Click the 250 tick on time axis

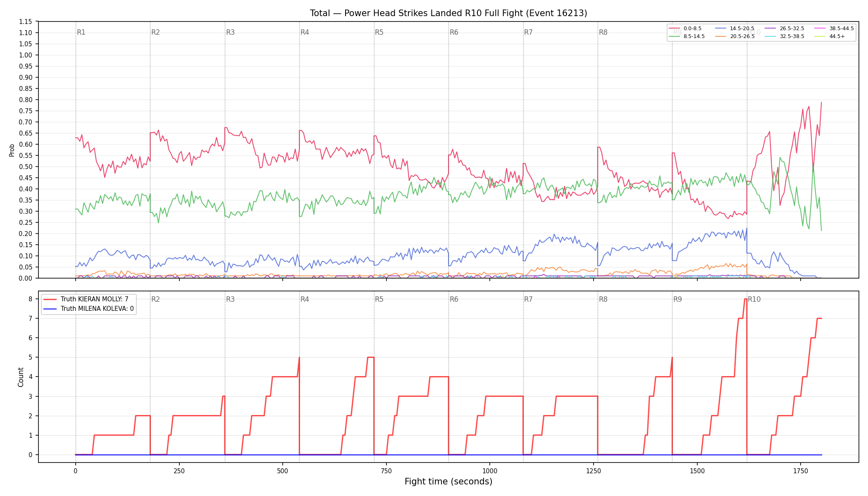click(179, 471)
